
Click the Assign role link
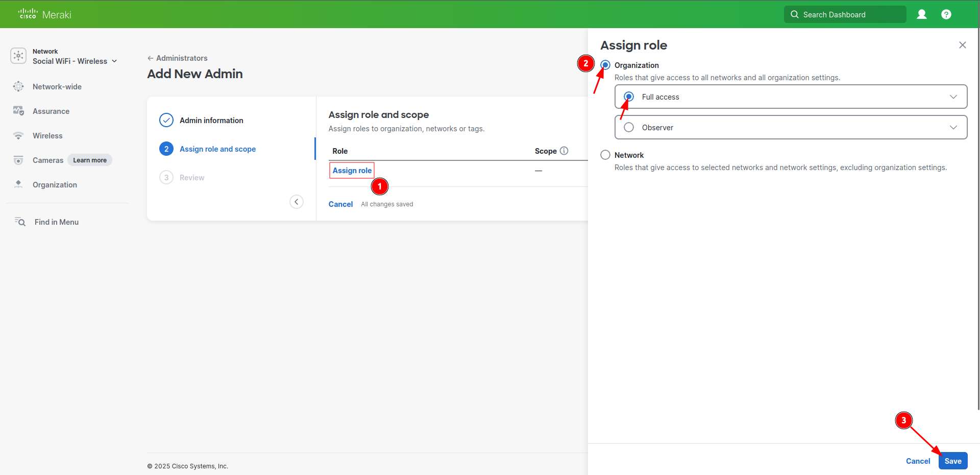point(352,170)
